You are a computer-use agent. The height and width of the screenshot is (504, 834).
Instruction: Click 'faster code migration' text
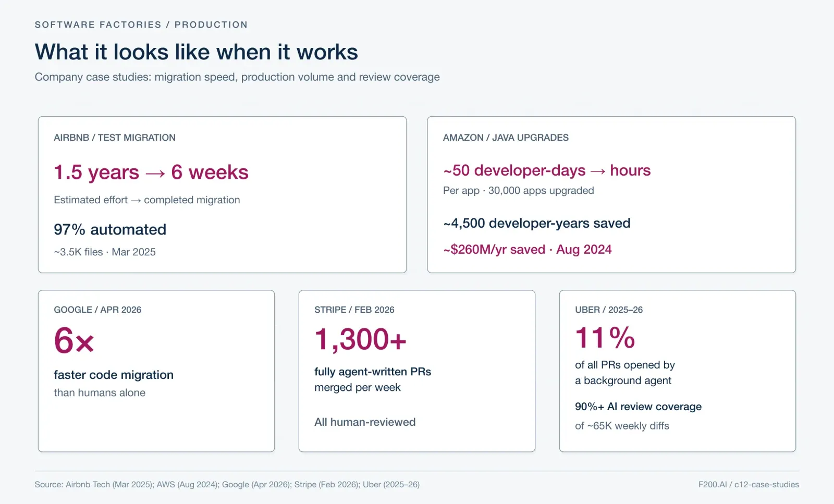tap(114, 375)
